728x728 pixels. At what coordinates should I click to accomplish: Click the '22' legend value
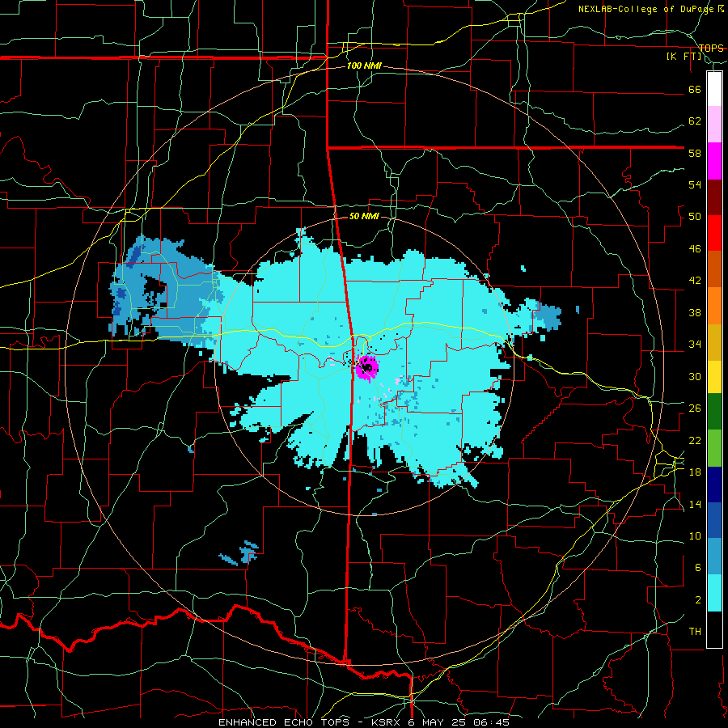695,440
